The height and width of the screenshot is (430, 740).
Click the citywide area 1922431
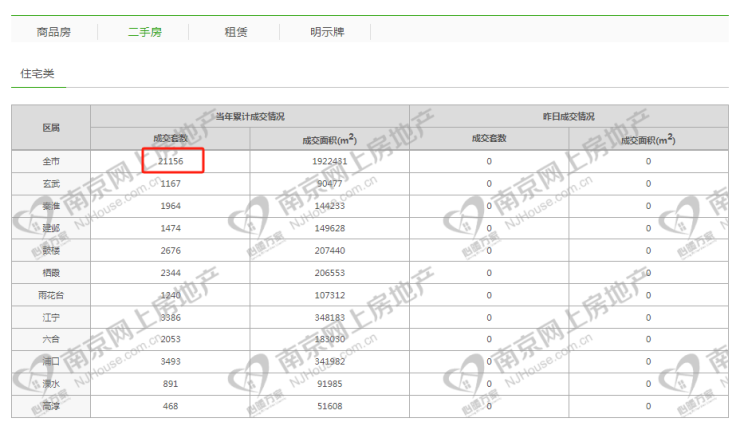point(329,161)
